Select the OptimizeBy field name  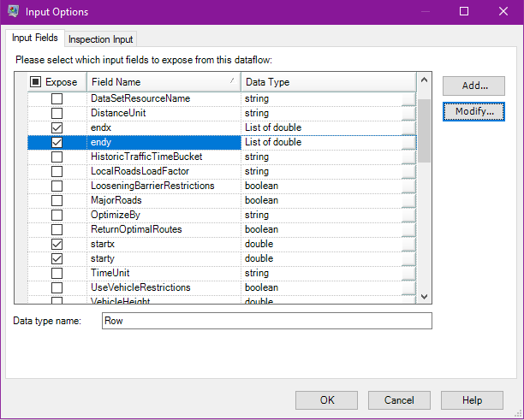pyautogui.click(x=116, y=215)
